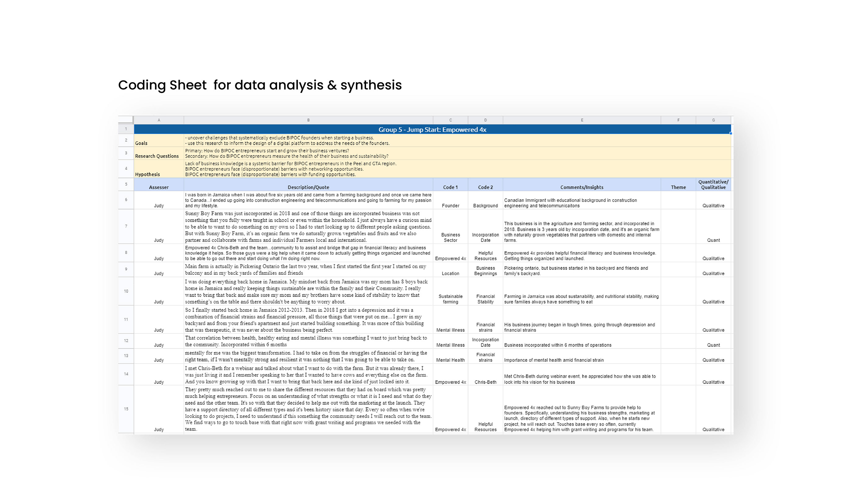Screen dimensions: 868x490
Task: Click comment 'Importance of mental health amid financial strain'
Action: click(x=582, y=356)
